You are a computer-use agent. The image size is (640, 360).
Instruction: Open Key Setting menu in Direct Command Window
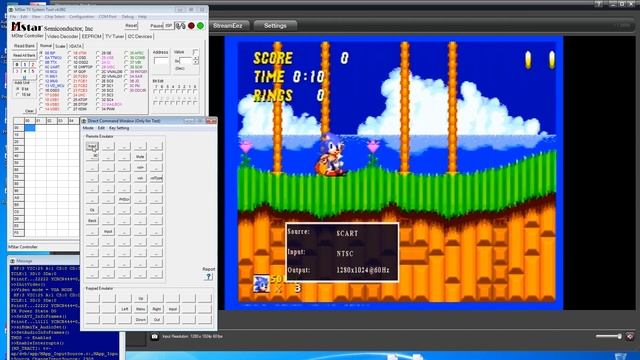(x=119, y=128)
